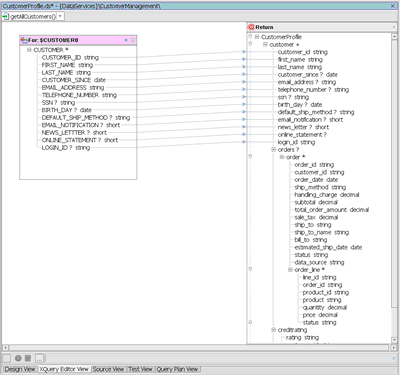The image size is (400, 375).
Task: Select estimated_ship_date date element
Action: pos(328,247)
